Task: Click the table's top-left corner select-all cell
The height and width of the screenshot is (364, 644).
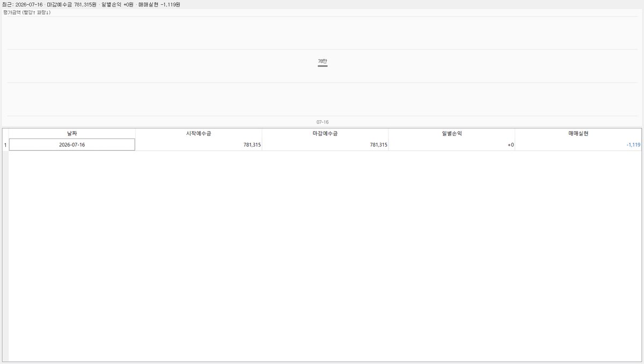Action: click(5, 133)
